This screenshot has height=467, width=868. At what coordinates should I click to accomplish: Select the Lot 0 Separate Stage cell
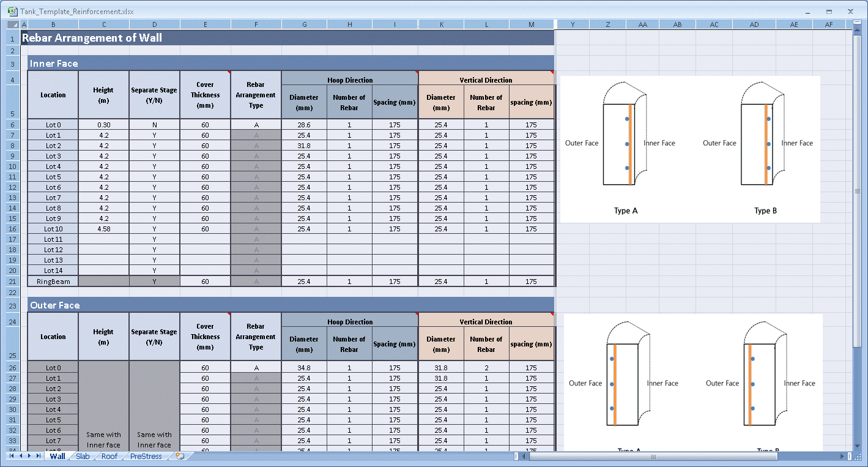tap(154, 124)
